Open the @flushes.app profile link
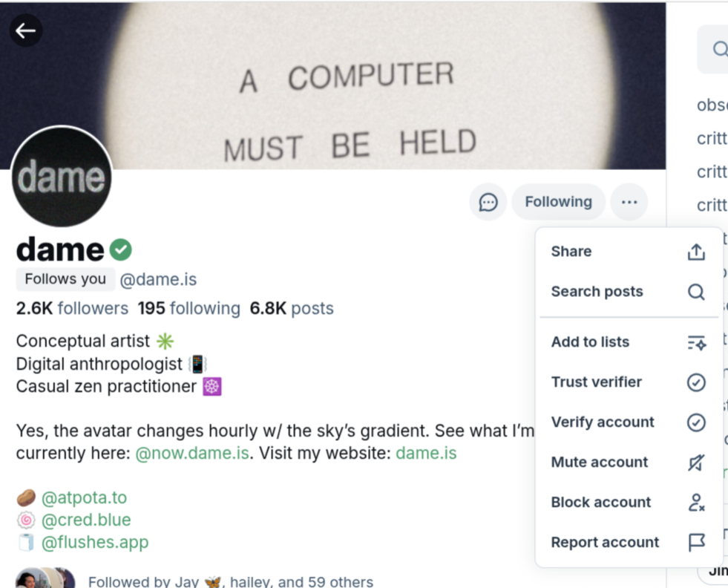728x588 pixels. tap(95, 543)
